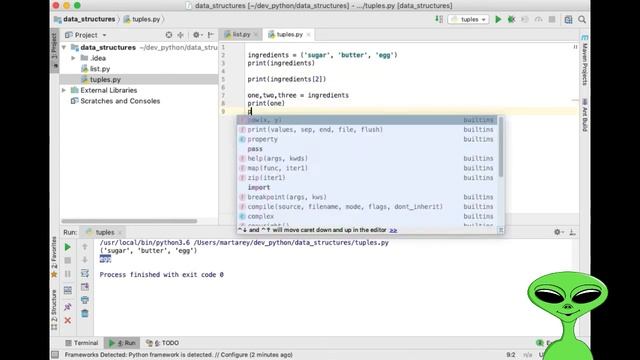Click Configure in the status bar message

[x=234, y=355]
